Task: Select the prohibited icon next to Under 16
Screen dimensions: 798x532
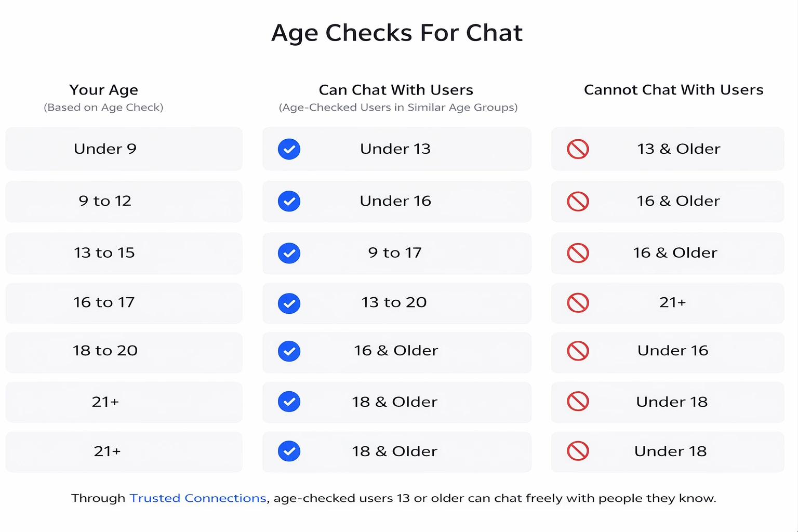Action: tap(578, 351)
